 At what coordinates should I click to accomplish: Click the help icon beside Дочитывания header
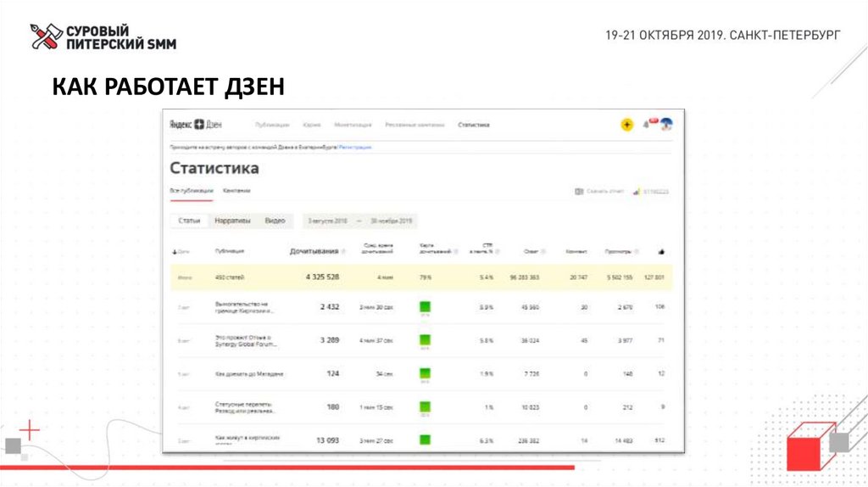coord(344,251)
